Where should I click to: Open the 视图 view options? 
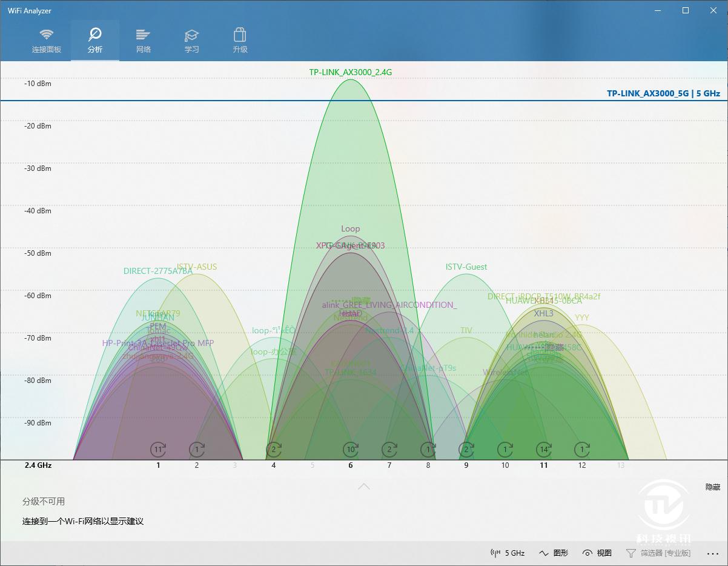coord(597,553)
